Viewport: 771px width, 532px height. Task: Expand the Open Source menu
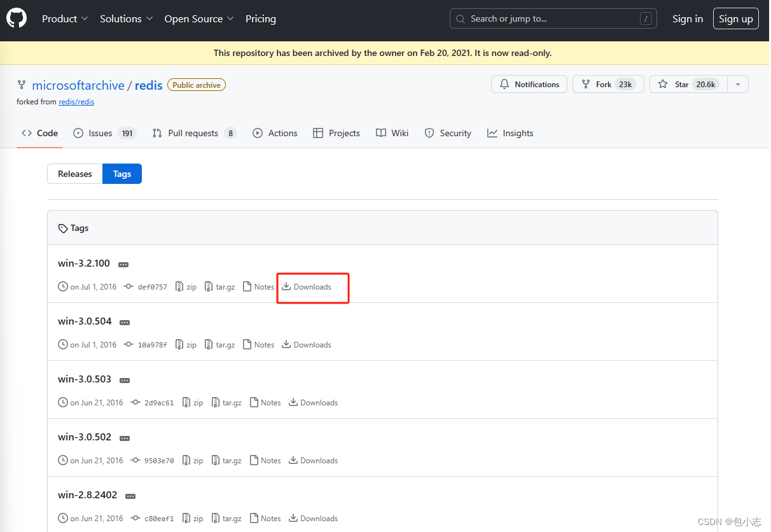click(x=199, y=19)
